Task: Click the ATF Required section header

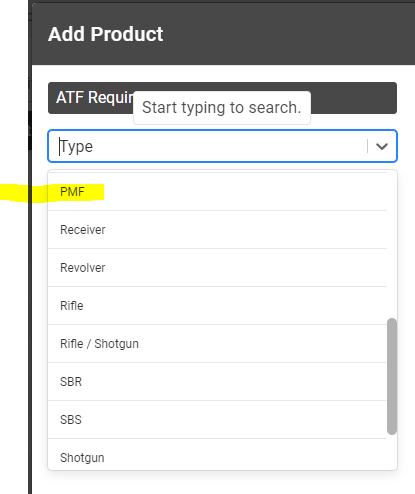Action: [222, 98]
